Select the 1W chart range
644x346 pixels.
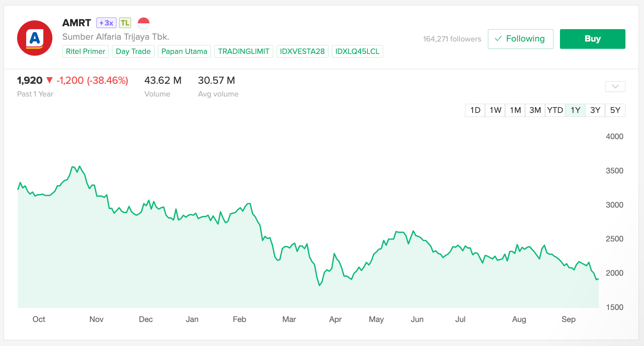point(495,110)
